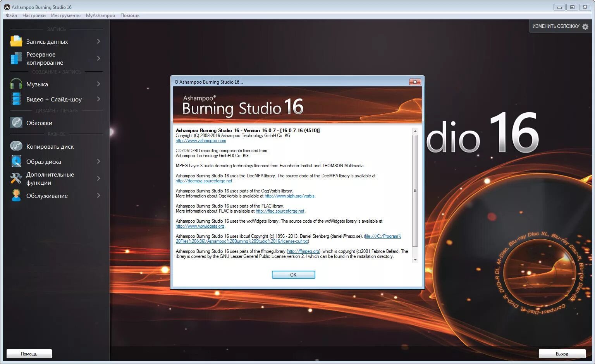Open the Инструменты menu

(66, 15)
